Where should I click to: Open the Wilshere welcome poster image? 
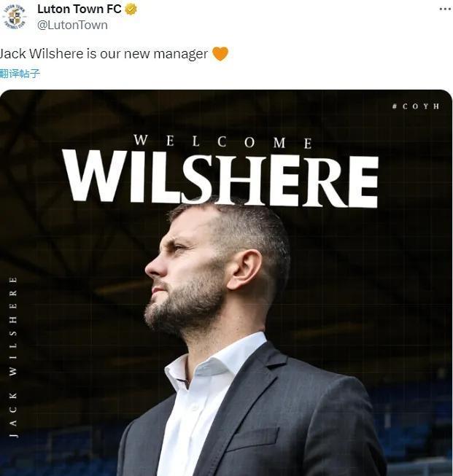[226, 283]
